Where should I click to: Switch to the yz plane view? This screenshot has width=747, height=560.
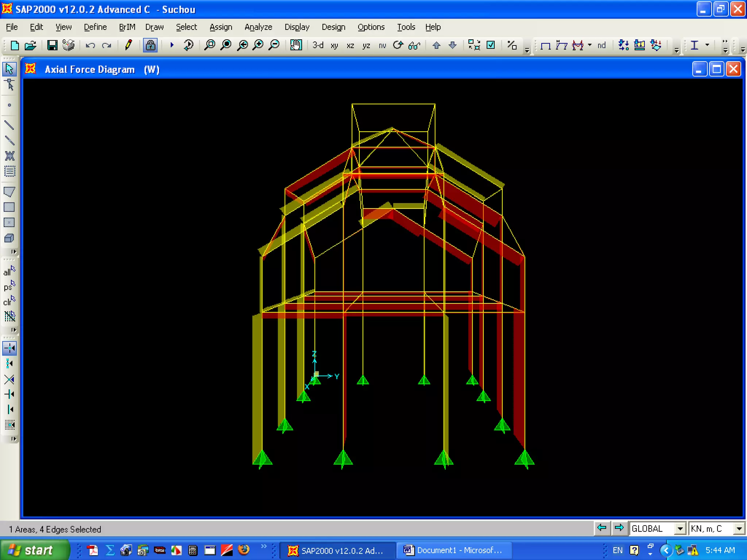point(367,46)
